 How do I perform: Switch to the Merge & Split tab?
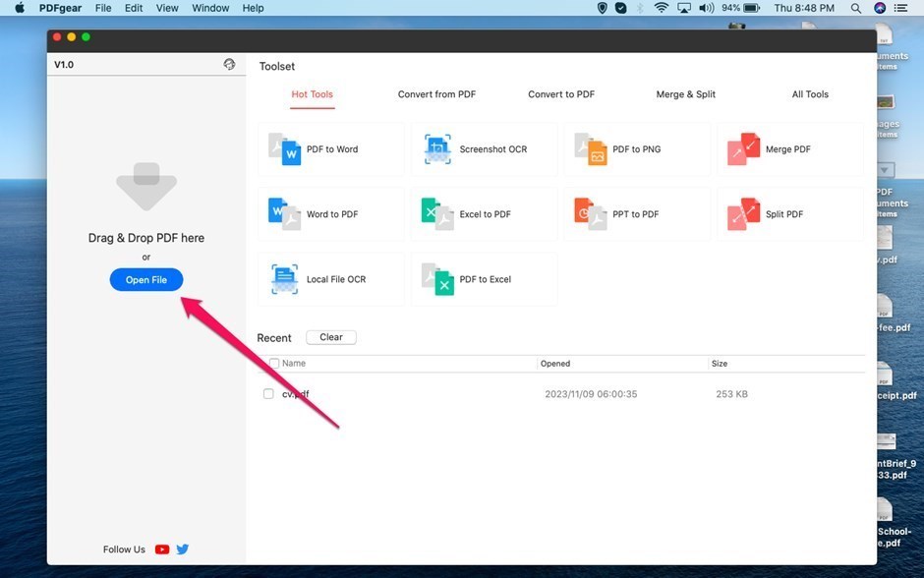tap(685, 94)
